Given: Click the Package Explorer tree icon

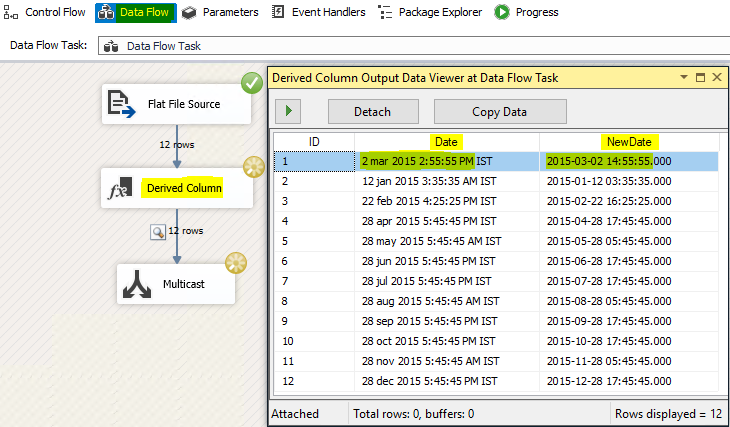Looking at the screenshot, I should (385, 13).
